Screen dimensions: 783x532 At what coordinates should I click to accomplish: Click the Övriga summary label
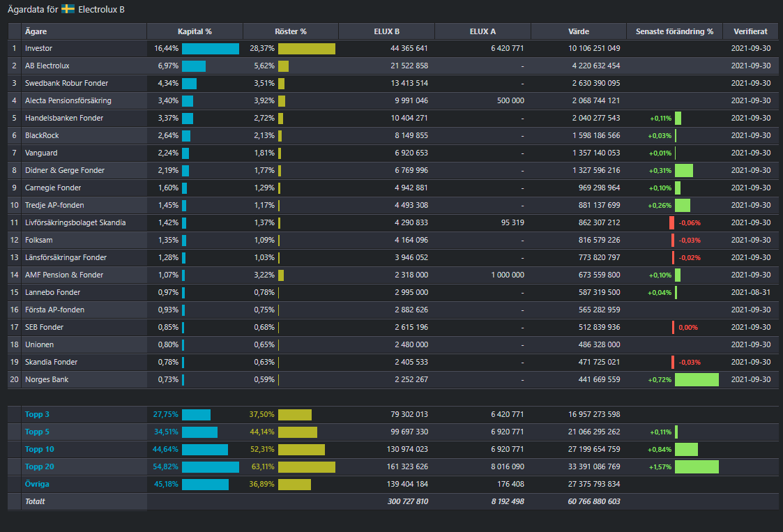pyautogui.click(x=37, y=484)
